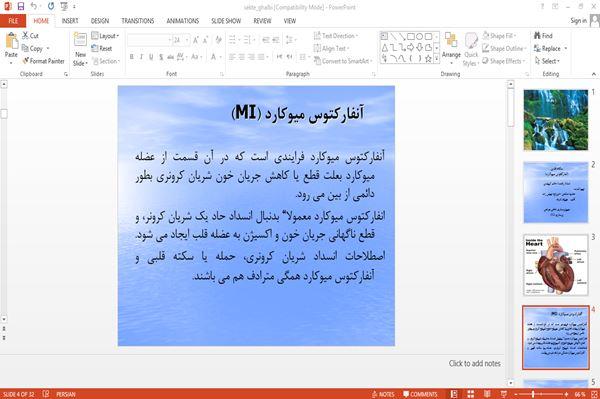Add a New Slide
Screen dimensions: 600x399
coord(80,49)
